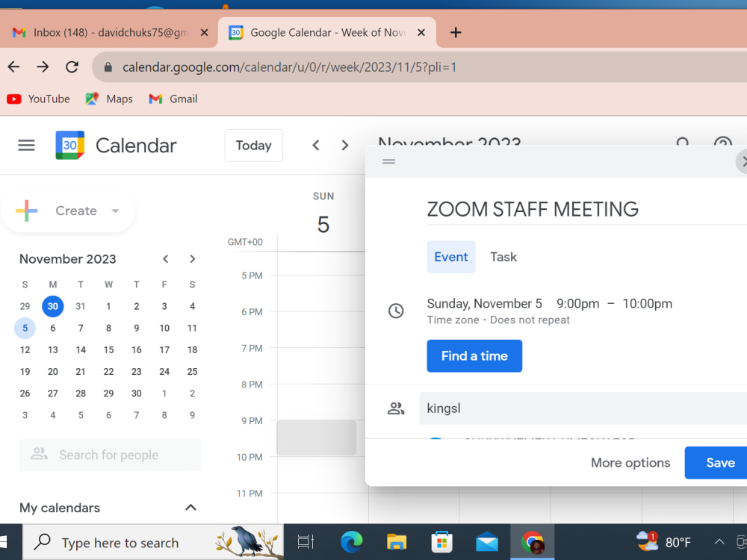
Task: Expand the Create dropdown arrow
Action: pos(115,211)
